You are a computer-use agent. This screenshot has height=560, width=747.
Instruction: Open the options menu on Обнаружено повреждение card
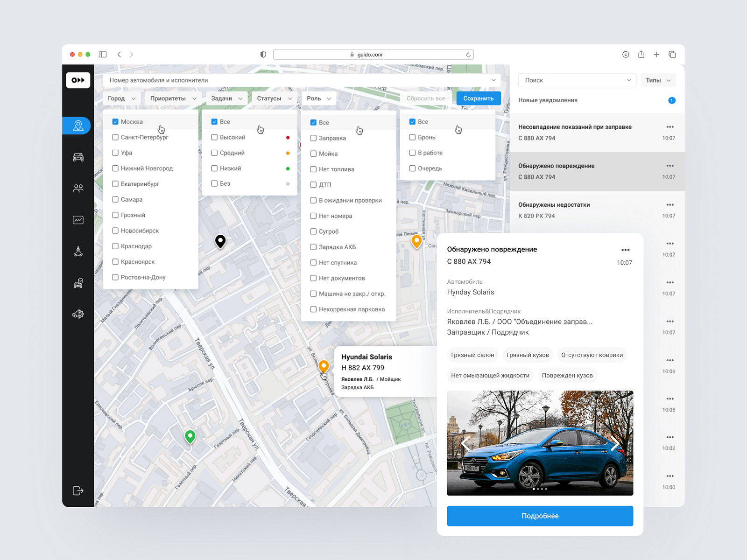coord(626,250)
